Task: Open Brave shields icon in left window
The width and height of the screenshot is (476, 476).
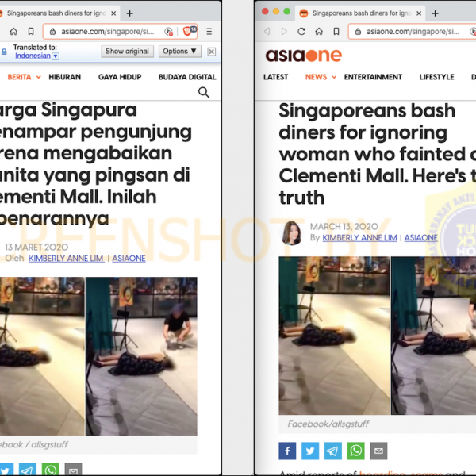Action: [x=188, y=31]
